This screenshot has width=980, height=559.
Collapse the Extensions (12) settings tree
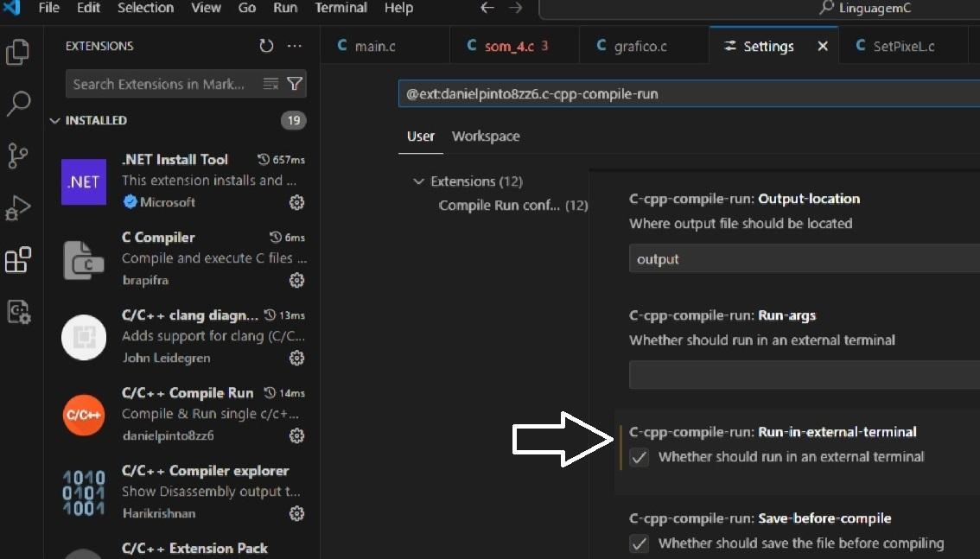(418, 181)
